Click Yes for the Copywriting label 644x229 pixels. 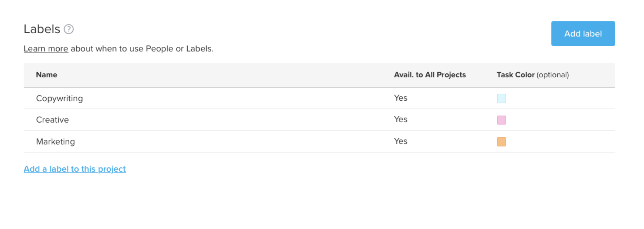coord(401,98)
